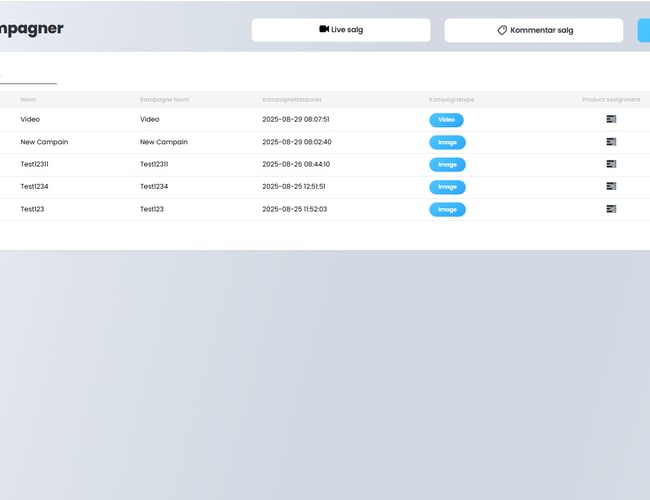Click the Video type badge
Screen dimensions: 650x500
[446, 120]
